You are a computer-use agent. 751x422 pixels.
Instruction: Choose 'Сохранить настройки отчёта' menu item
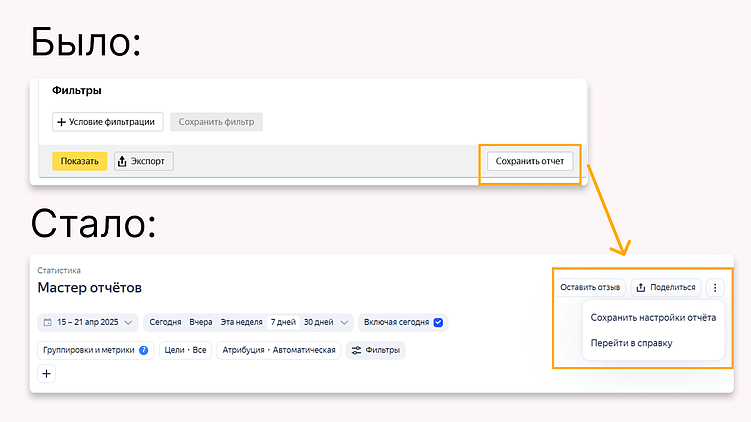pos(653,318)
